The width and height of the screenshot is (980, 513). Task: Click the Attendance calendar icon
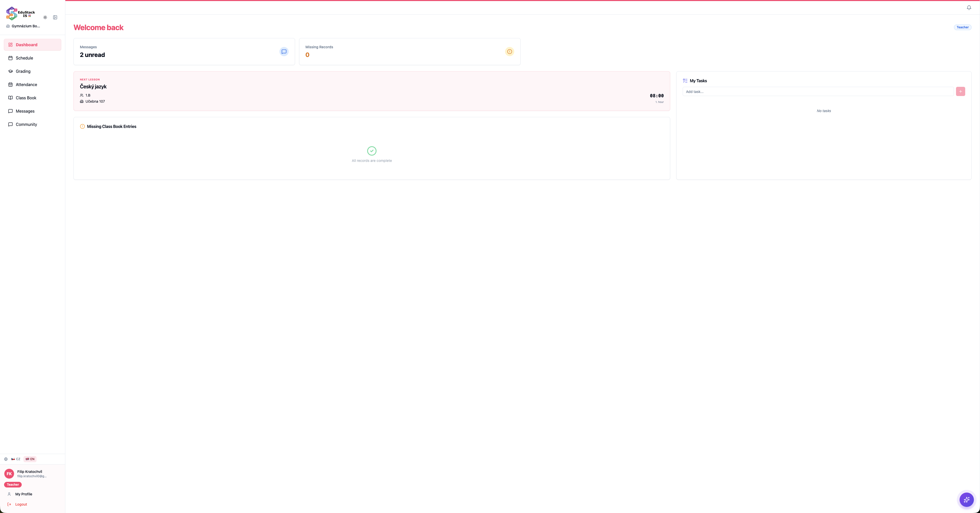click(11, 85)
